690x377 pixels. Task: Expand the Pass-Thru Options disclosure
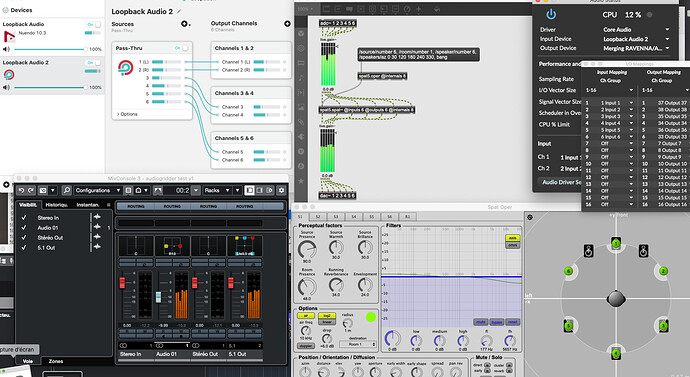point(127,114)
